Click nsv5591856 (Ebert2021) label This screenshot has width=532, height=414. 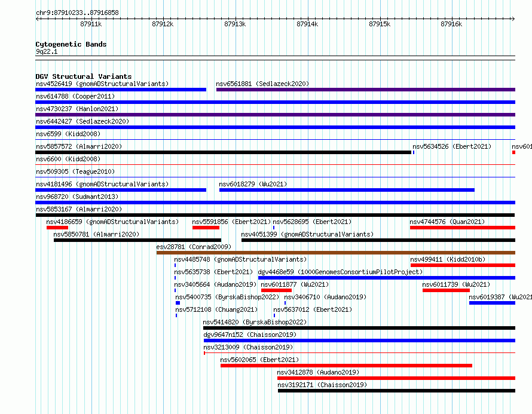pyautogui.click(x=231, y=222)
